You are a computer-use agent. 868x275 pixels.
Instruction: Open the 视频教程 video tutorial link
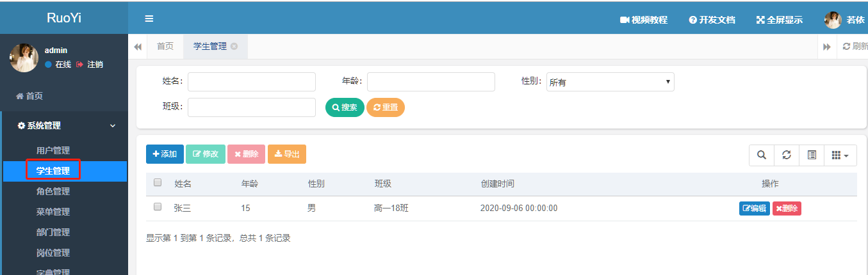click(x=644, y=20)
